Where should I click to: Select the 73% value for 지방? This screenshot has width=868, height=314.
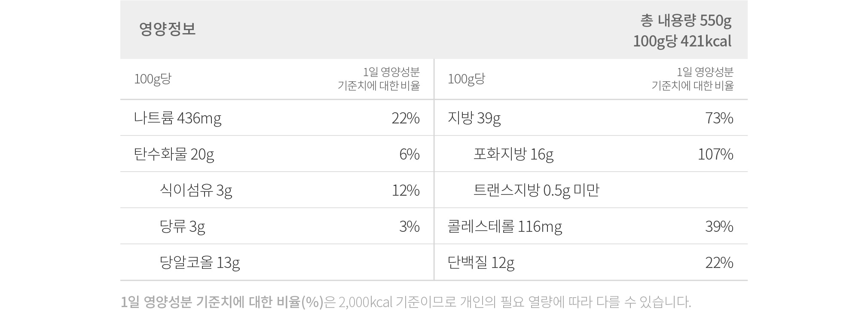[719, 118]
